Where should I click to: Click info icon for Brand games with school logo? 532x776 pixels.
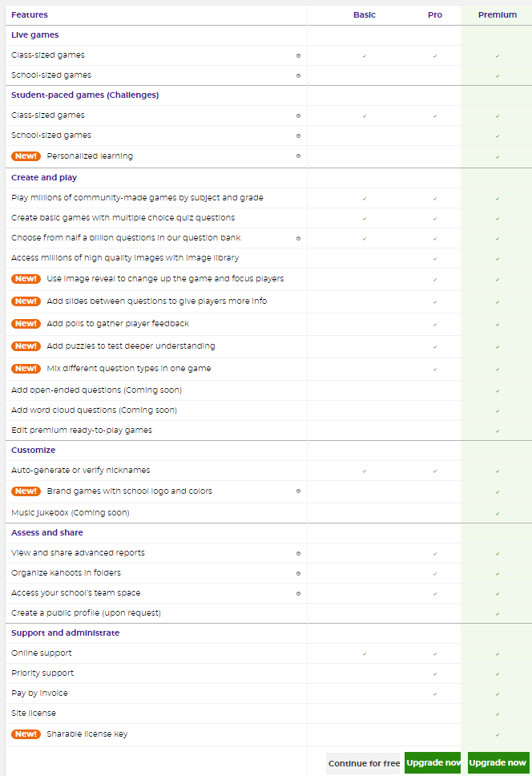298,491
